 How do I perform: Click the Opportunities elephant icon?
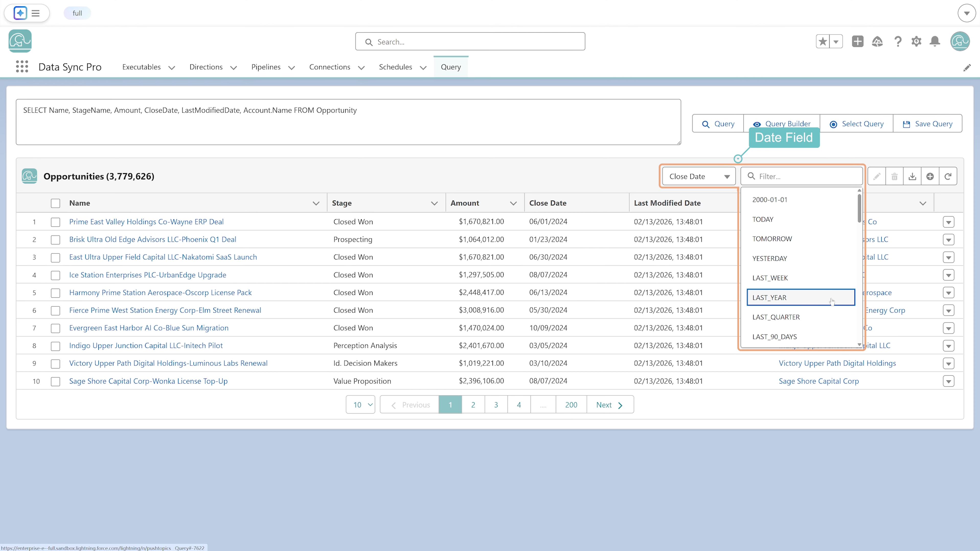coord(29,176)
